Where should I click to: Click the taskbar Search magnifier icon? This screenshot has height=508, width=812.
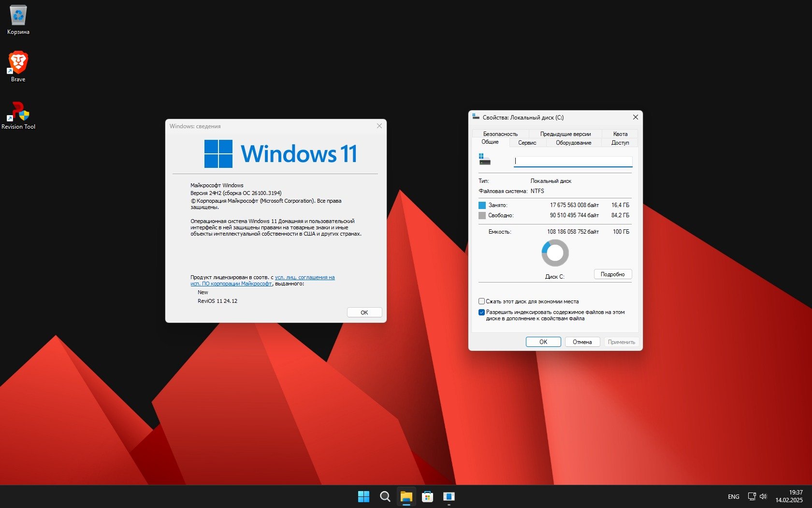385,496
